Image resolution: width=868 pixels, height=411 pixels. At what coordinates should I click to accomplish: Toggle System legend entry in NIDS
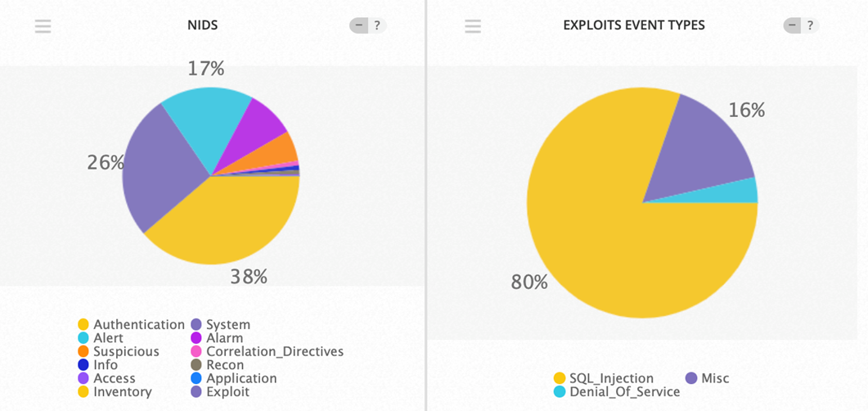[x=220, y=324]
